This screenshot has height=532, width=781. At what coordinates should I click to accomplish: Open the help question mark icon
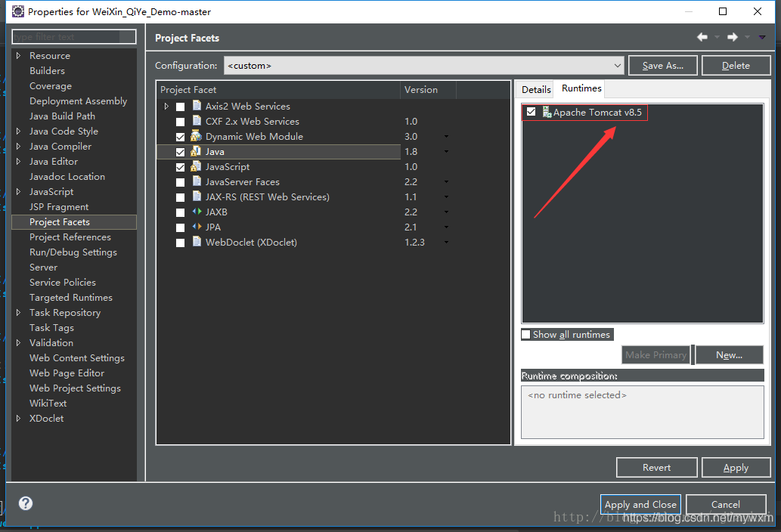click(26, 503)
